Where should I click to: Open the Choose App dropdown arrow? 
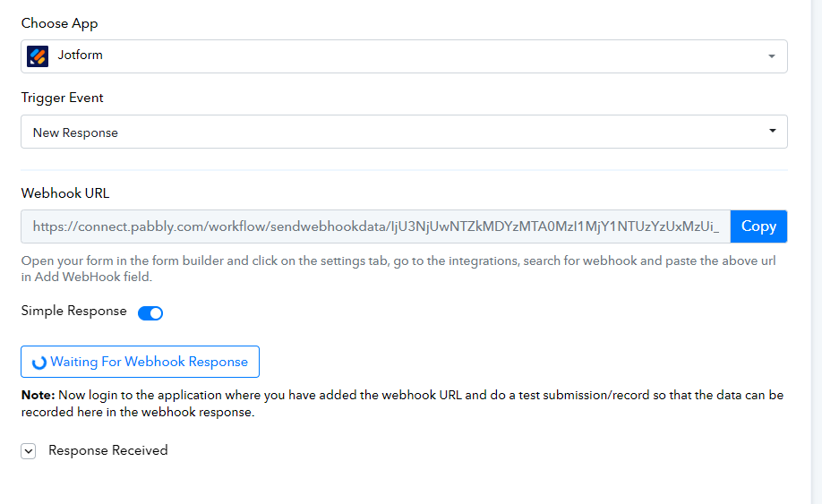(772, 56)
